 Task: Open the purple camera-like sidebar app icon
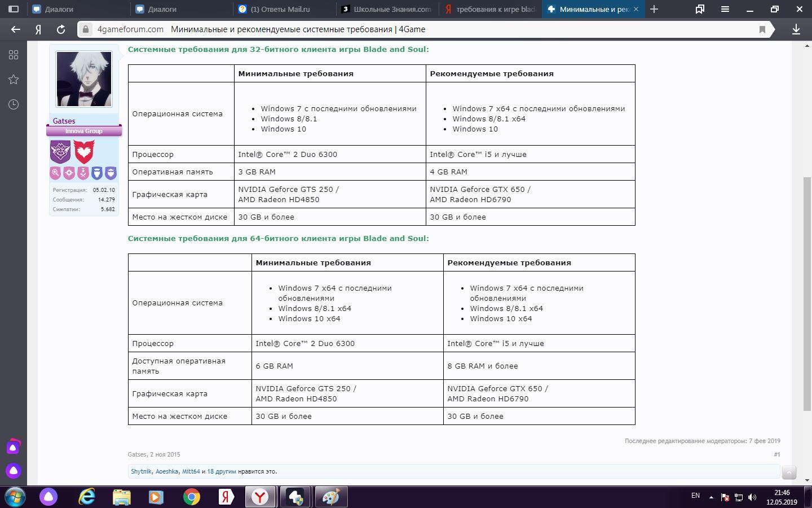point(14,447)
